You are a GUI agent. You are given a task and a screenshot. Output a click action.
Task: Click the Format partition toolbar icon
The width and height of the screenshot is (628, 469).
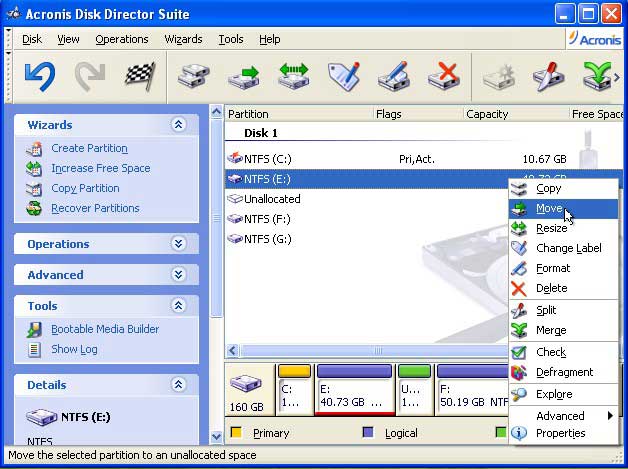tap(394, 76)
